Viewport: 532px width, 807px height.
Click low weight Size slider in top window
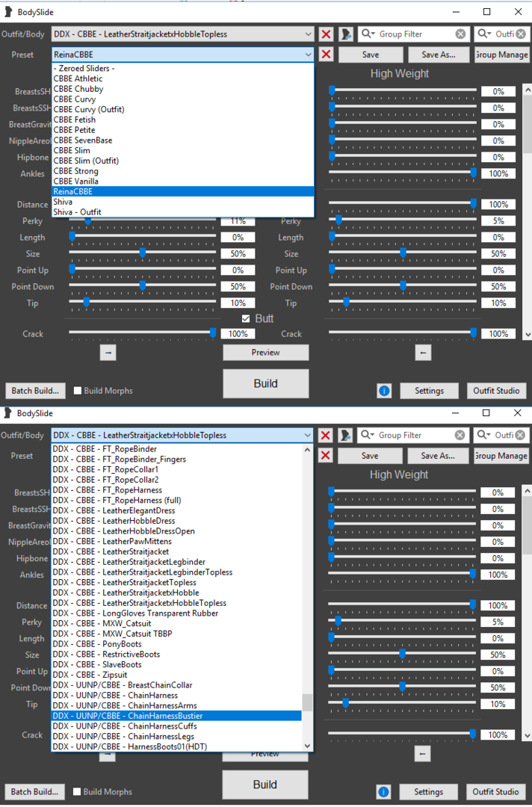[143, 253]
